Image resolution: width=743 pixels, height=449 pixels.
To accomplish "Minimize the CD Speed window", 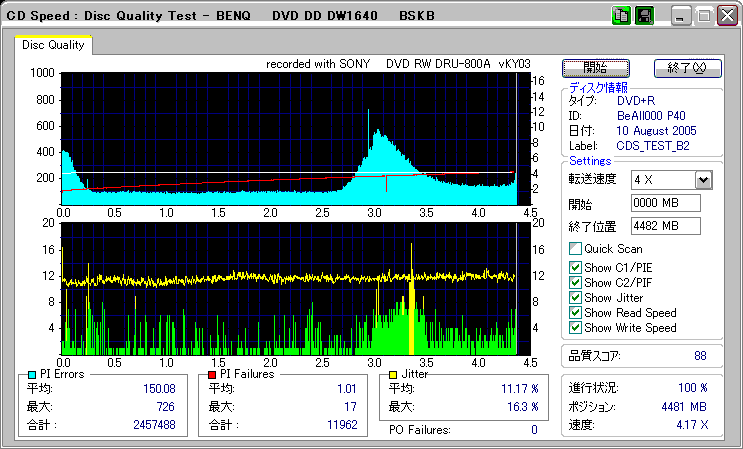I will click(680, 16).
